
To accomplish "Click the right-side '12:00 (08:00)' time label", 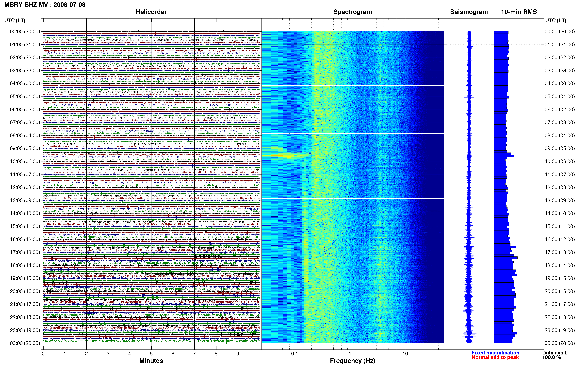I will (560, 187).
